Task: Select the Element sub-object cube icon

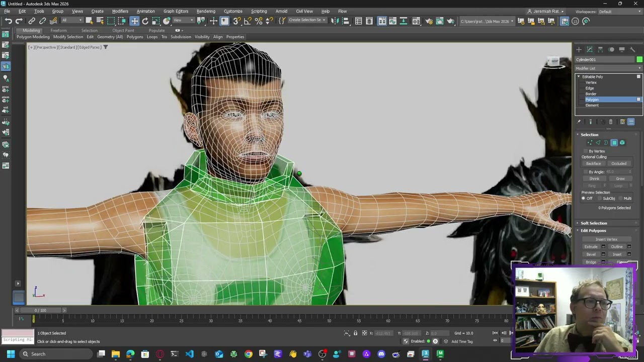Action: [x=622, y=143]
